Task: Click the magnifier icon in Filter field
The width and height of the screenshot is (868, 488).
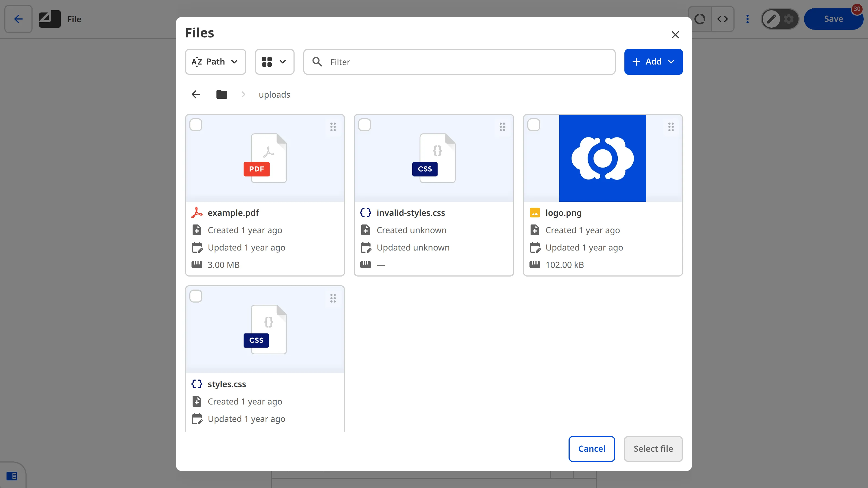Action: tap(317, 62)
